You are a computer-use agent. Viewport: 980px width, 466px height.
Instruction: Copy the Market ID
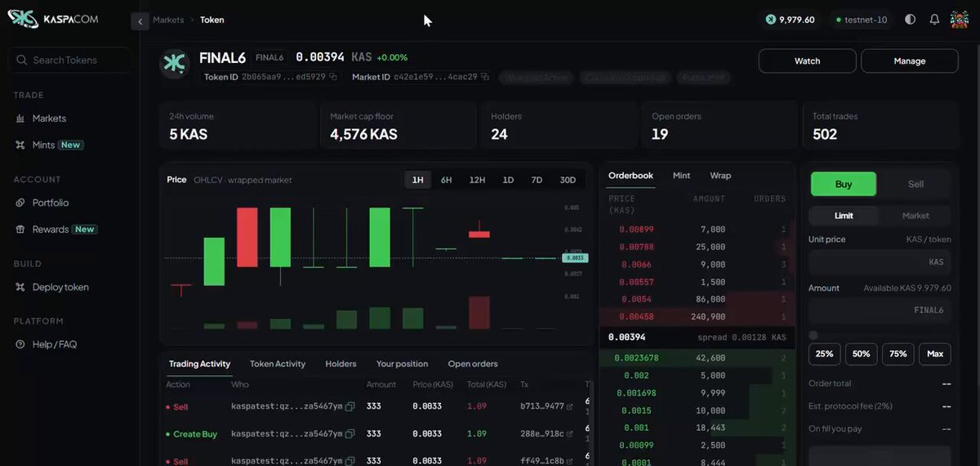tap(485, 77)
